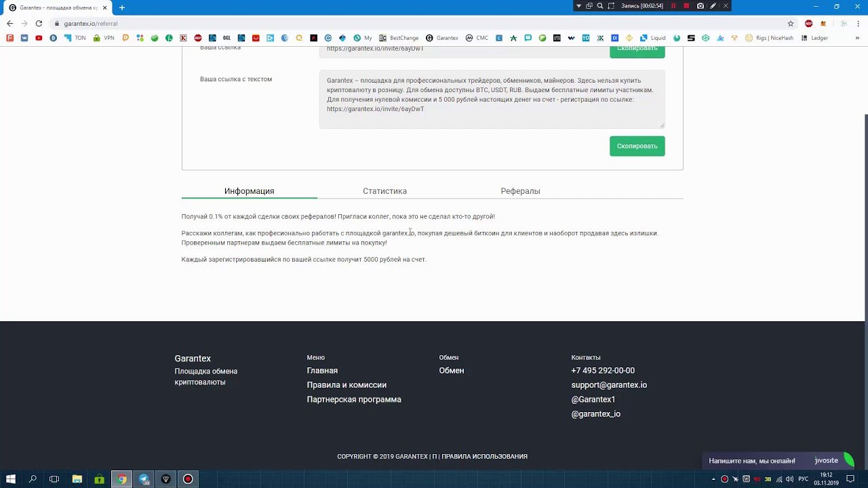Open the Rigs | NiceHash bookmark
The width and height of the screenshot is (868, 488).
[770, 38]
